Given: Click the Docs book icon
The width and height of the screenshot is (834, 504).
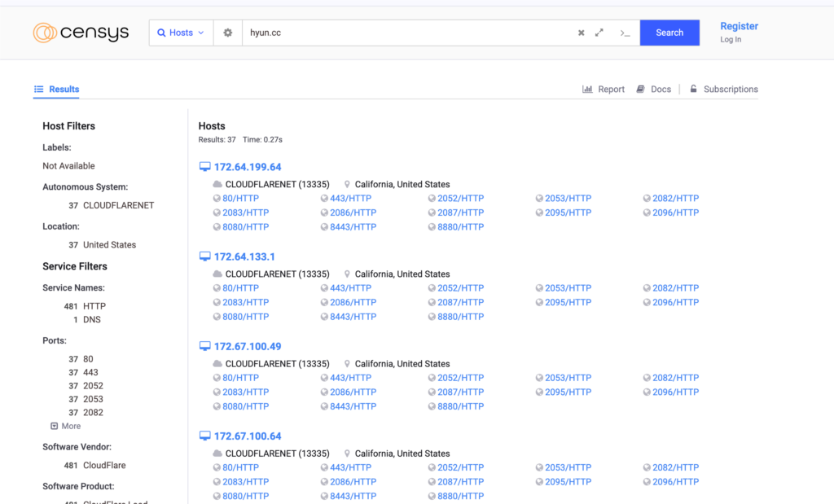Looking at the screenshot, I should pyautogui.click(x=640, y=89).
